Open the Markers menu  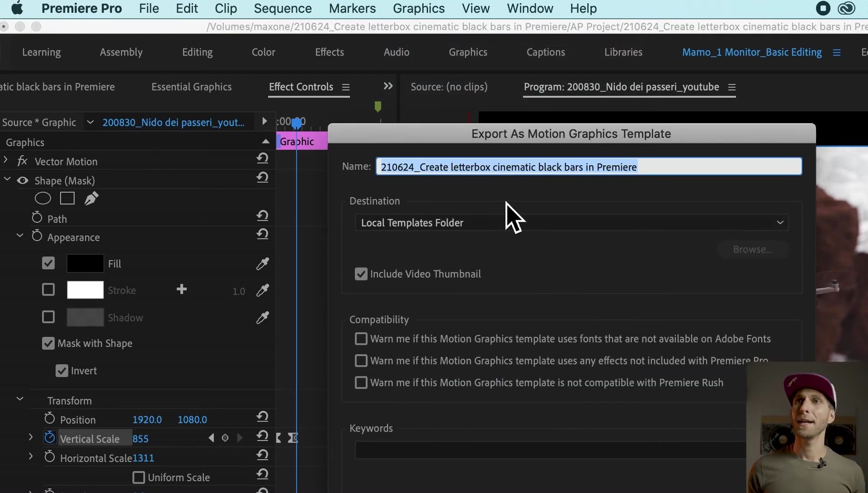tap(352, 8)
